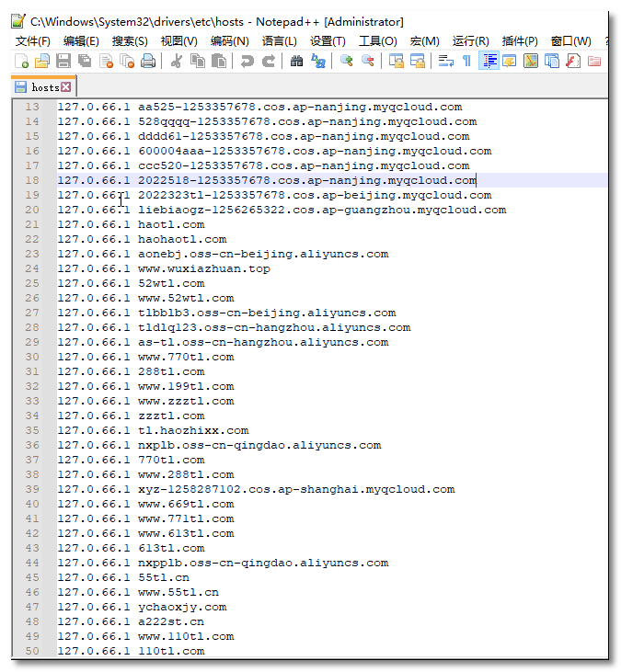Close the hosts tab with its red X
Image resolution: width=621 pixels, height=672 pixels.
66,87
